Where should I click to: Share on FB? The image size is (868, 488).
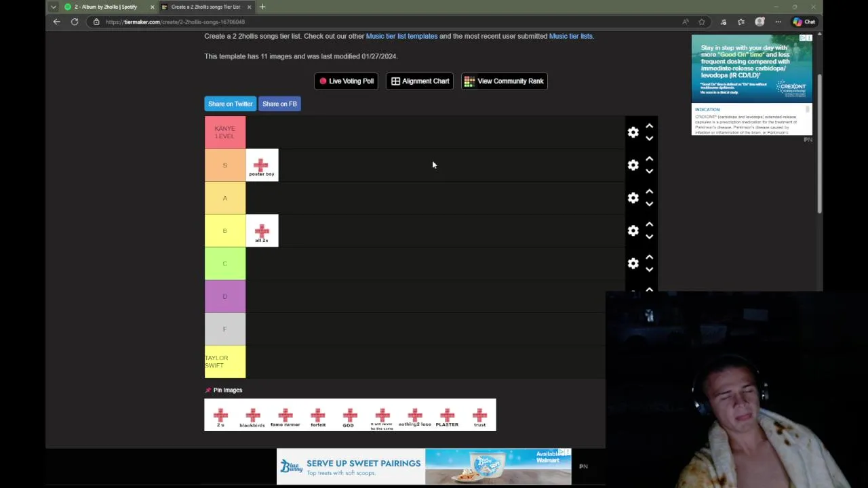point(279,104)
